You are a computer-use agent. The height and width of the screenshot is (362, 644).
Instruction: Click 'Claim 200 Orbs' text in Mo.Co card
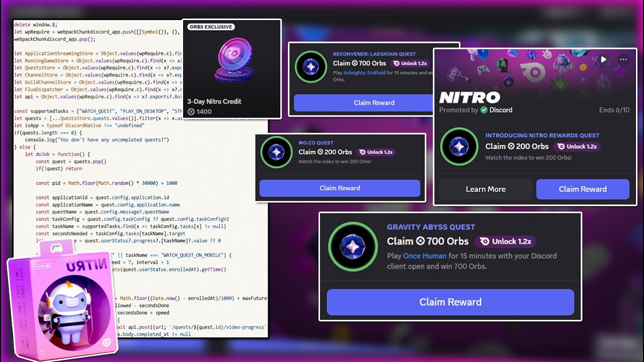click(325, 152)
